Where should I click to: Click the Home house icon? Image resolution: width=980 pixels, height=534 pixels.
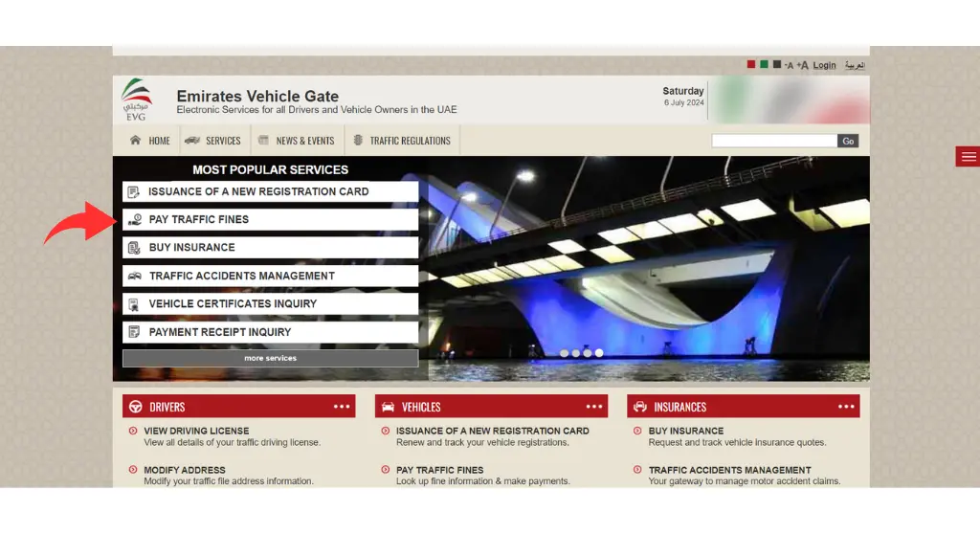pyautogui.click(x=135, y=140)
